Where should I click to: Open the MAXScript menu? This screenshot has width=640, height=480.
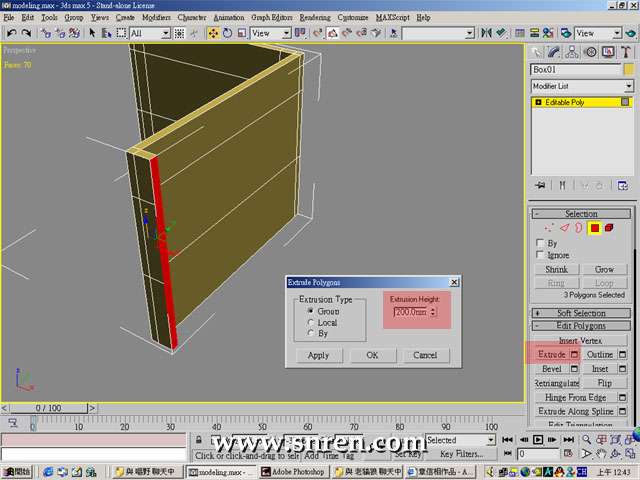(x=392, y=17)
